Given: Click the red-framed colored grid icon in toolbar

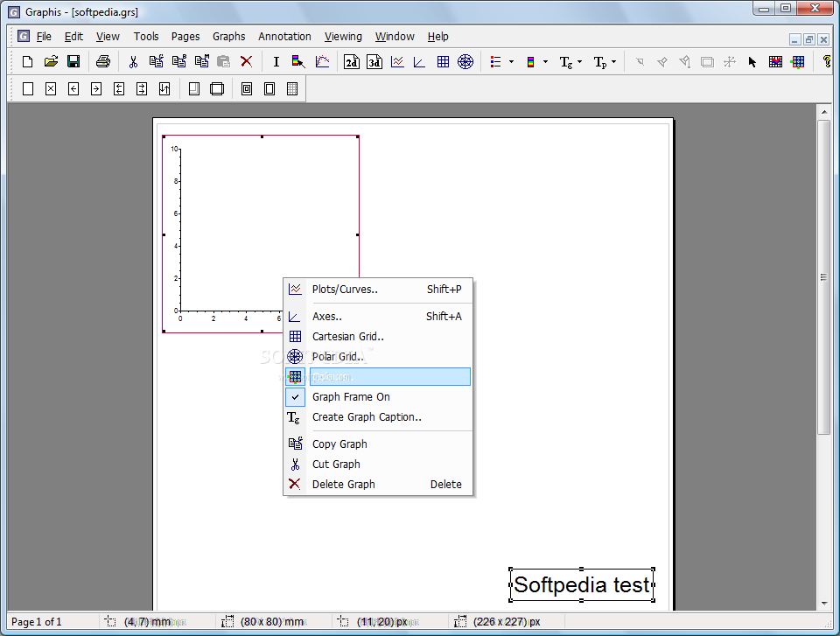Looking at the screenshot, I should pyautogui.click(x=775, y=61).
